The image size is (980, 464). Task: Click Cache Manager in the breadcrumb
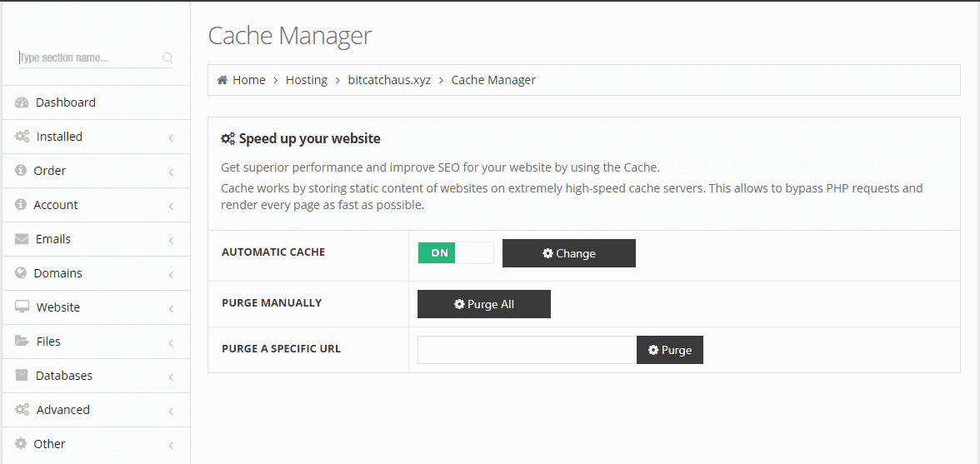(493, 80)
